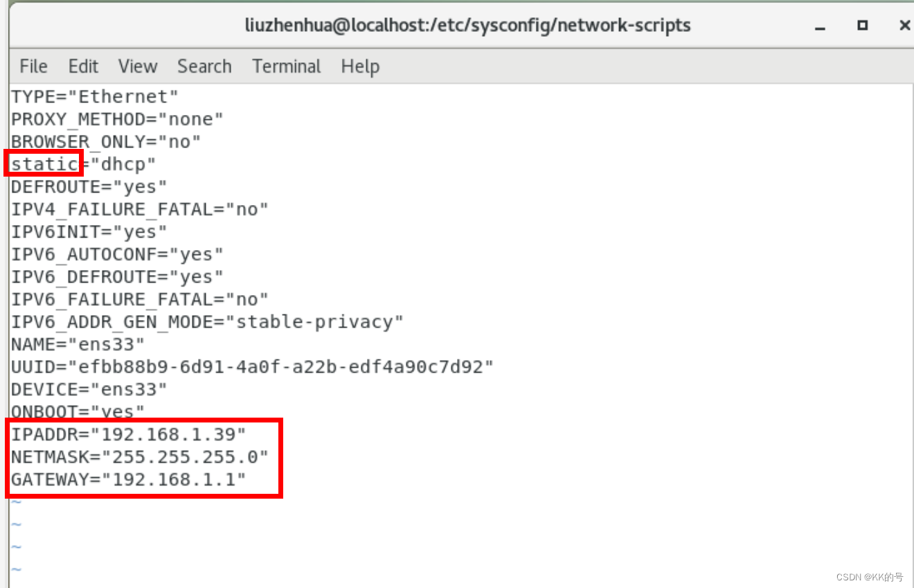The height and width of the screenshot is (588, 914).
Task: Click the NETMASK="255.255.255.0" line
Action: pyautogui.click(x=138, y=456)
